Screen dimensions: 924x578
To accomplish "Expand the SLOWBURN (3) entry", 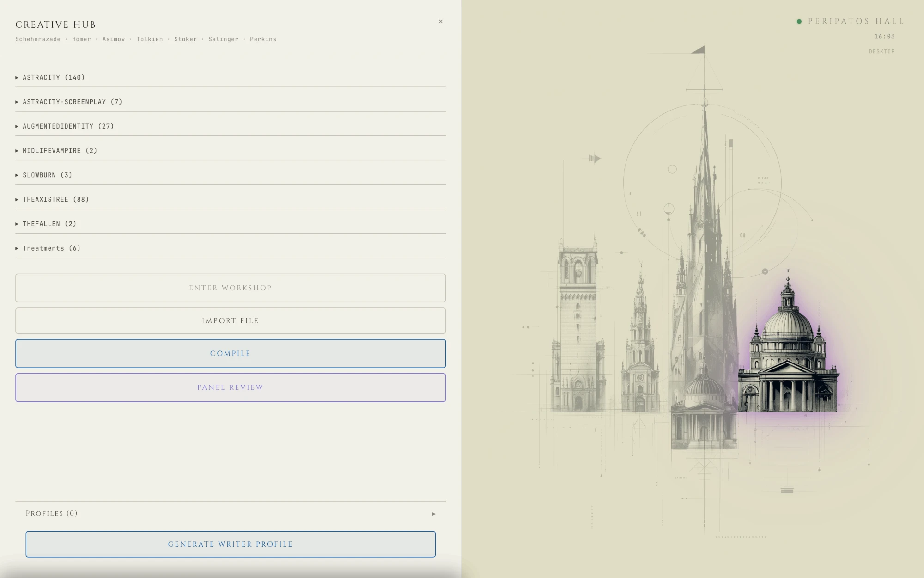I will point(230,175).
